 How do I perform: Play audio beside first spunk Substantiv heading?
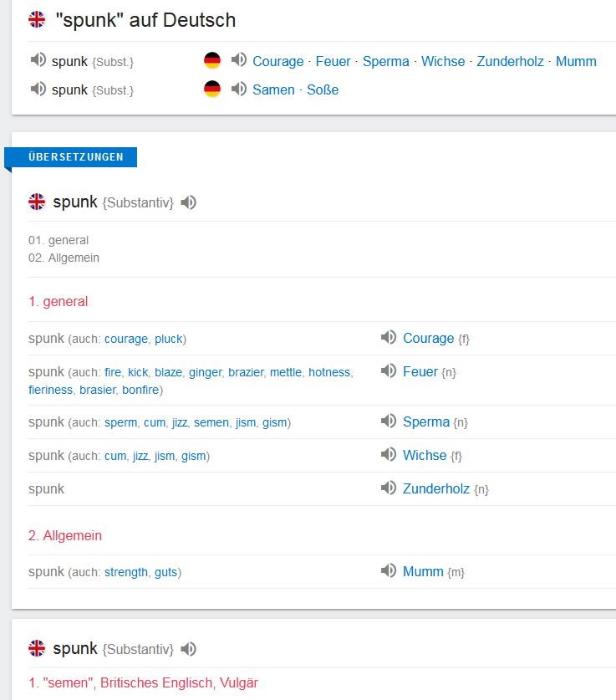click(189, 202)
